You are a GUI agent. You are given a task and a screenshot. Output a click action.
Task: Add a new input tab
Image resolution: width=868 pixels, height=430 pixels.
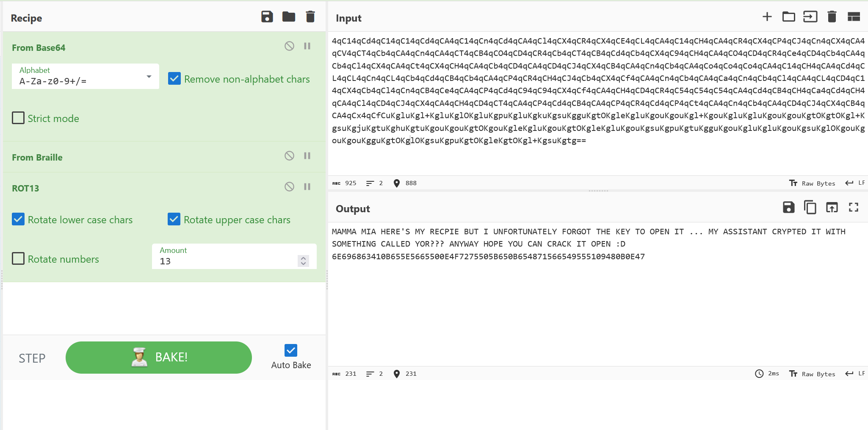tap(767, 17)
